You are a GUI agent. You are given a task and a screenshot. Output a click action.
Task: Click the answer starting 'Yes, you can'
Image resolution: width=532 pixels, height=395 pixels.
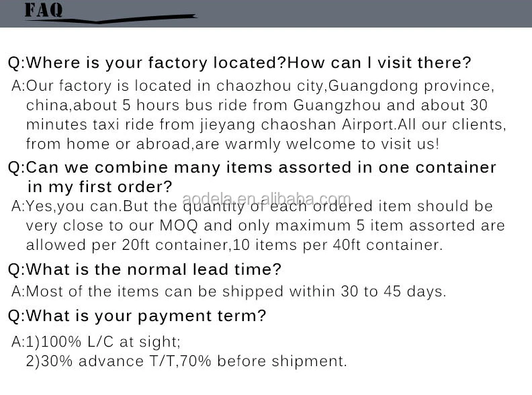[x=252, y=206]
